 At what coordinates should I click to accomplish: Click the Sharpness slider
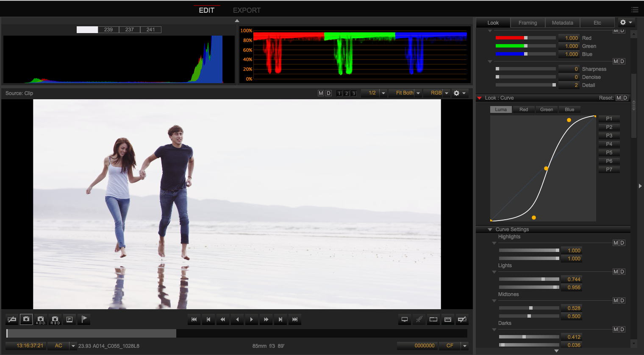[525, 69]
